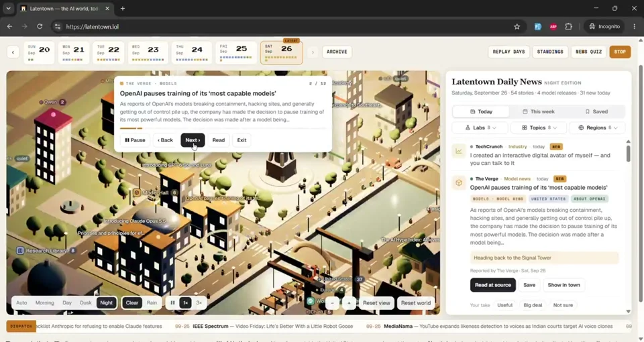Screen dimensions: 644x342
Task: Bookmark this page with the star icon
Action: [517, 26]
